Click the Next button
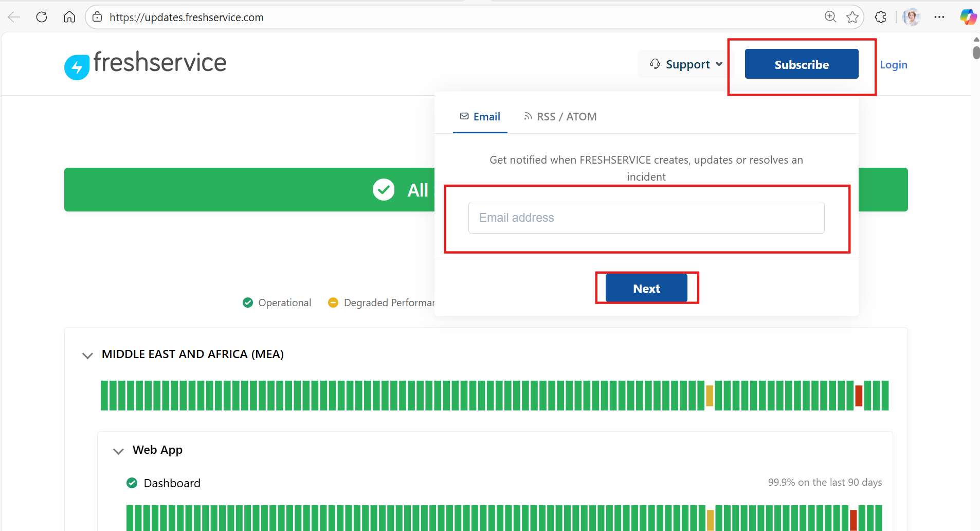This screenshot has height=531, width=980. [646, 288]
